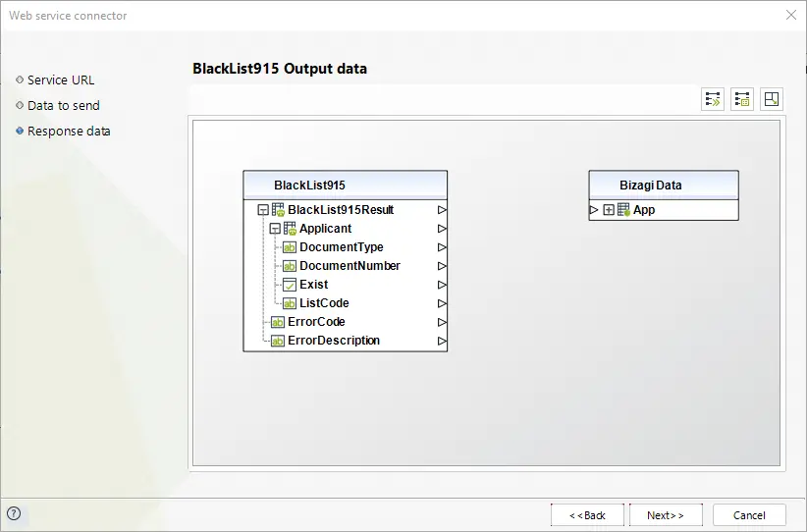Click the BlackList915Result entity icon
This screenshot has width=807, height=532.
click(278, 210)
